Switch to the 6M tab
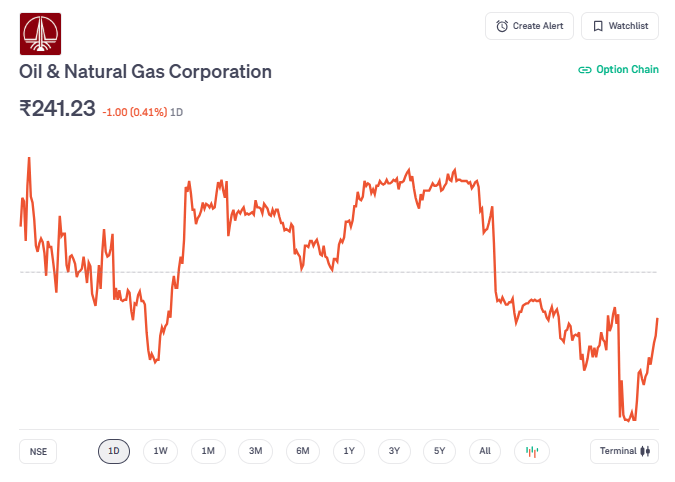 [x=302, y=451]
